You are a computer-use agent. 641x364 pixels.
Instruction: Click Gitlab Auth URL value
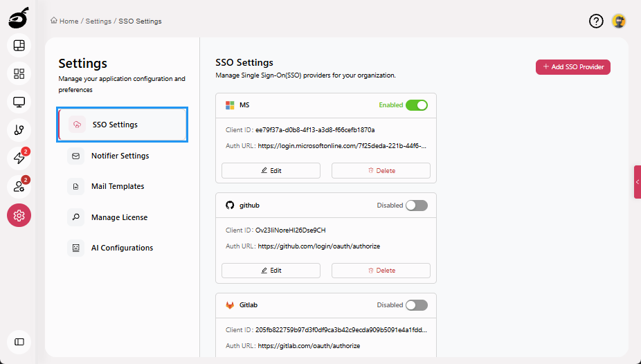[309, 346]
